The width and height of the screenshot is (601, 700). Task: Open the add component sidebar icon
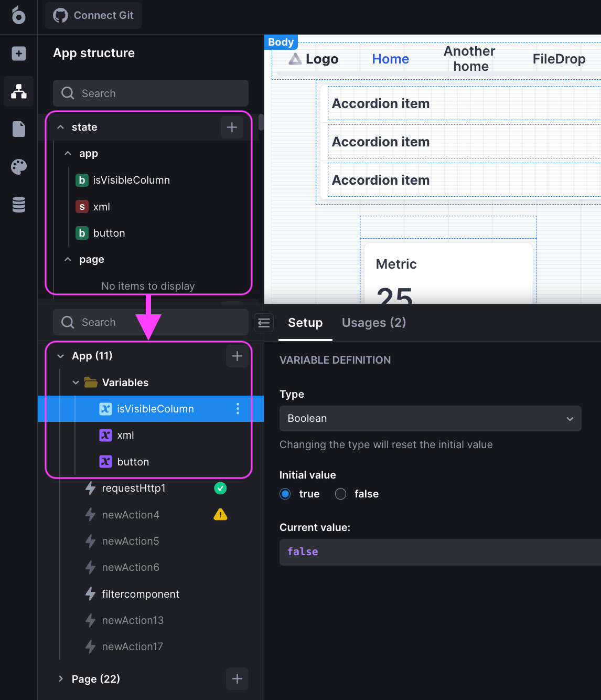(x=19, y=54)
